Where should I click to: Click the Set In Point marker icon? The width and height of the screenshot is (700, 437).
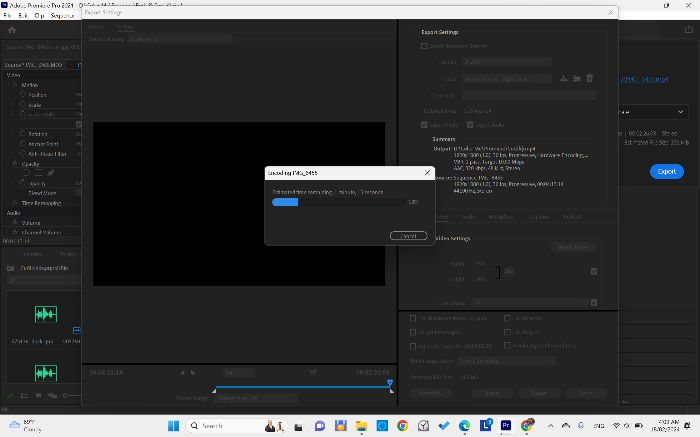[182, 372]
